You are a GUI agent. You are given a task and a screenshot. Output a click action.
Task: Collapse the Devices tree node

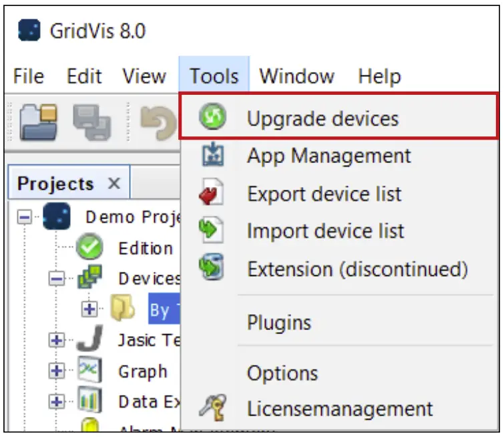point(57,279)
